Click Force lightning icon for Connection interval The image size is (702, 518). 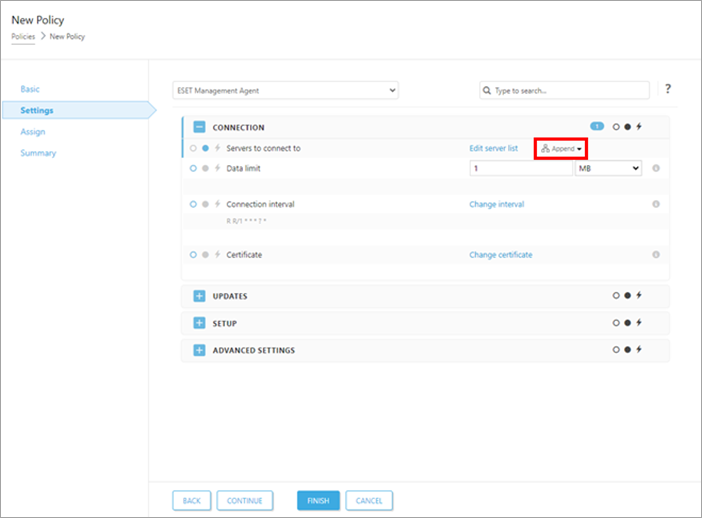coord(218,204)
